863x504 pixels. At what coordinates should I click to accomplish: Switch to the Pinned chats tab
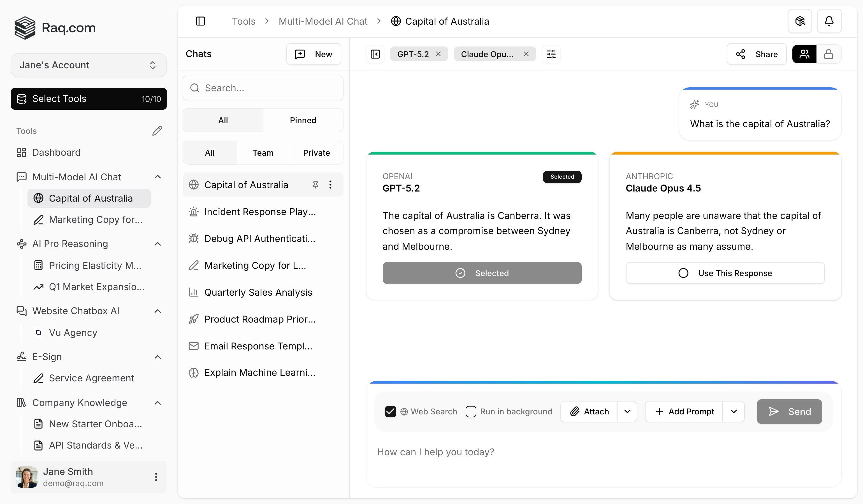pyautogui.click(x=303, y=120)
